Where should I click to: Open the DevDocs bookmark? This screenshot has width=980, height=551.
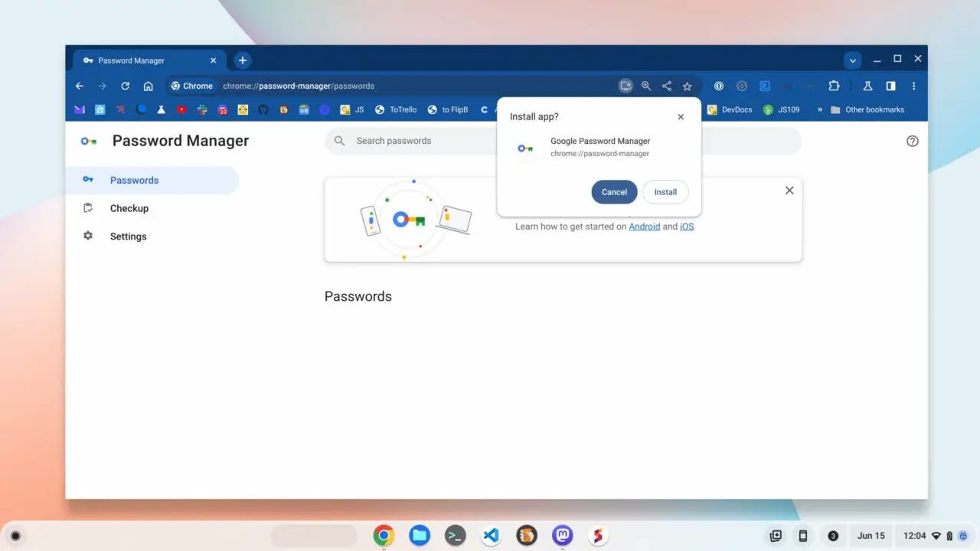click(730, 109)
